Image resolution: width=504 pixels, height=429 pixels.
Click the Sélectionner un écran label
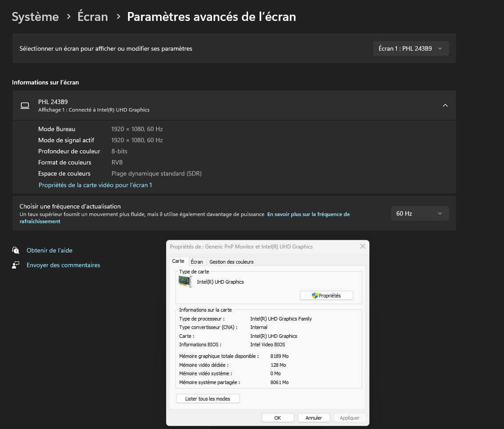pyautogui.click(x=106, y=48)
